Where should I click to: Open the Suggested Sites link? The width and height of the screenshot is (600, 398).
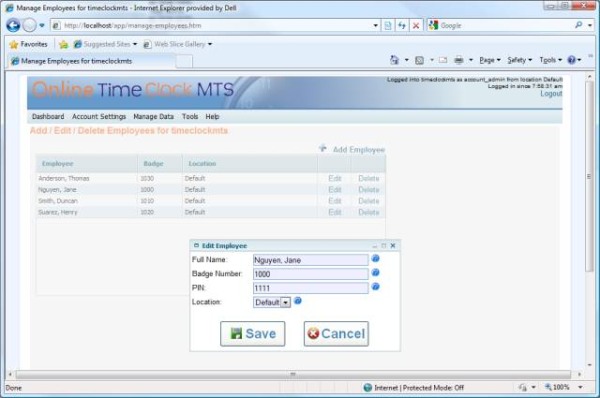pos(105,44)
